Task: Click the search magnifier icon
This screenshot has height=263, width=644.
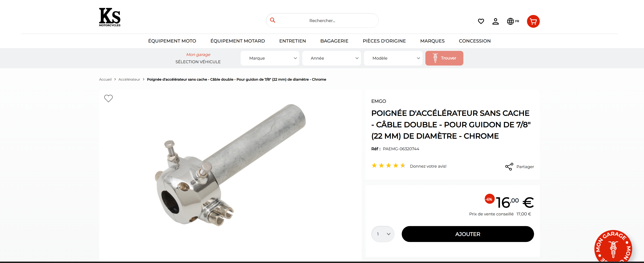Action: pos(273,20)
